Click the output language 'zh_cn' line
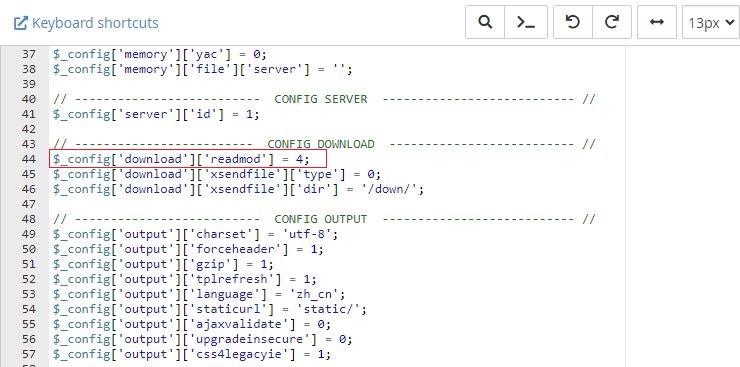The image size is (740, 367). coord(199,294)
